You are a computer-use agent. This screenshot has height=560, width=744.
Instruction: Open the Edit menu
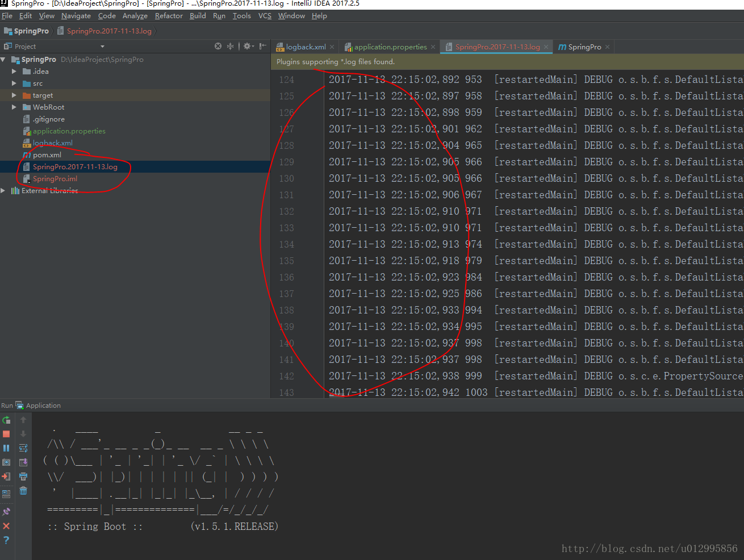[26, 16]
